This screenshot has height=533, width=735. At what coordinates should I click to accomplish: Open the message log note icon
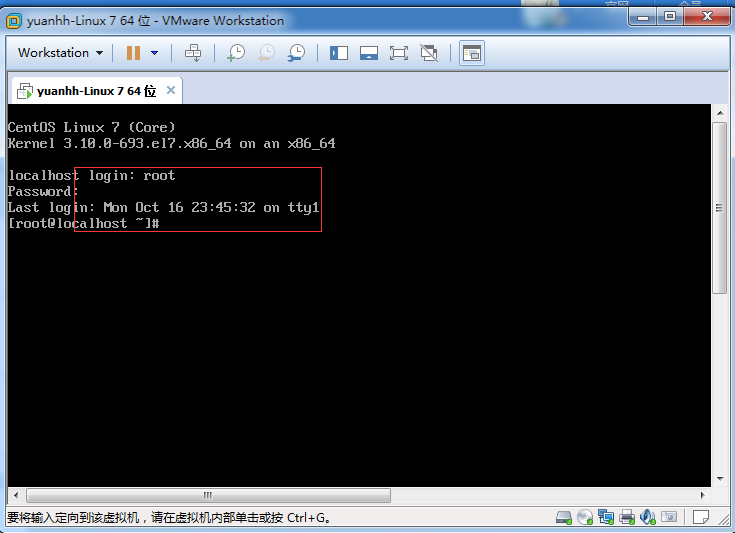click(x=701, y=517)
